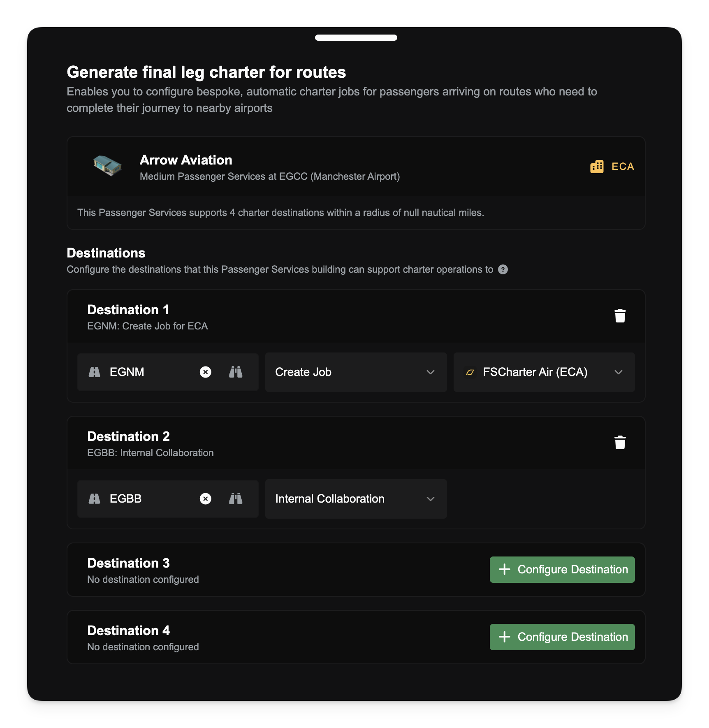
Task: Click the road icon left of EGNM
Action: [x=95, y=372]
